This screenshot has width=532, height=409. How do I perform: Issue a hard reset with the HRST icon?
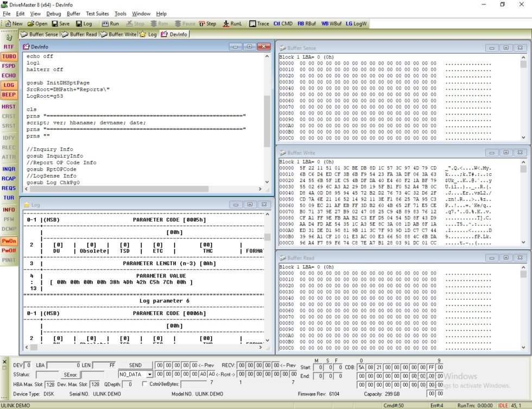[9, 106]
